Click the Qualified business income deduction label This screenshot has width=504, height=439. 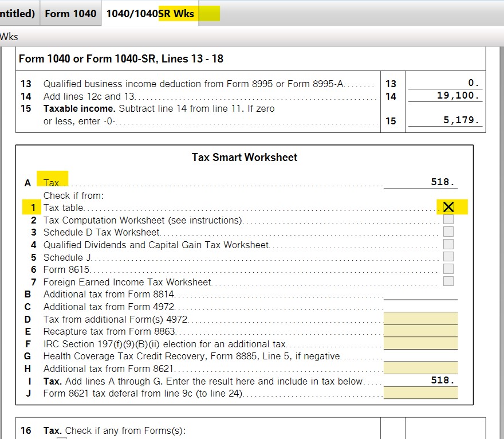click(194, 84)
